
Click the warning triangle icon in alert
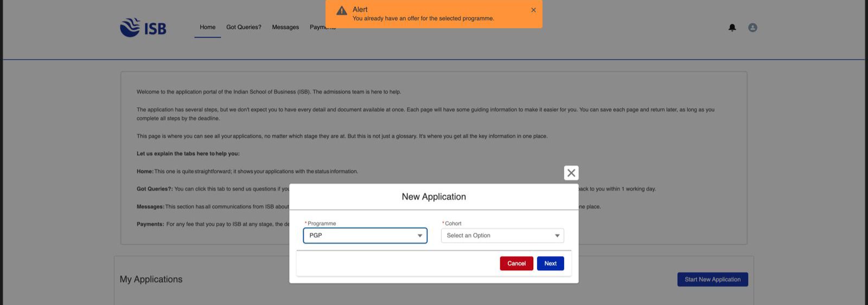pyautogui.click(x=342, y=11)
